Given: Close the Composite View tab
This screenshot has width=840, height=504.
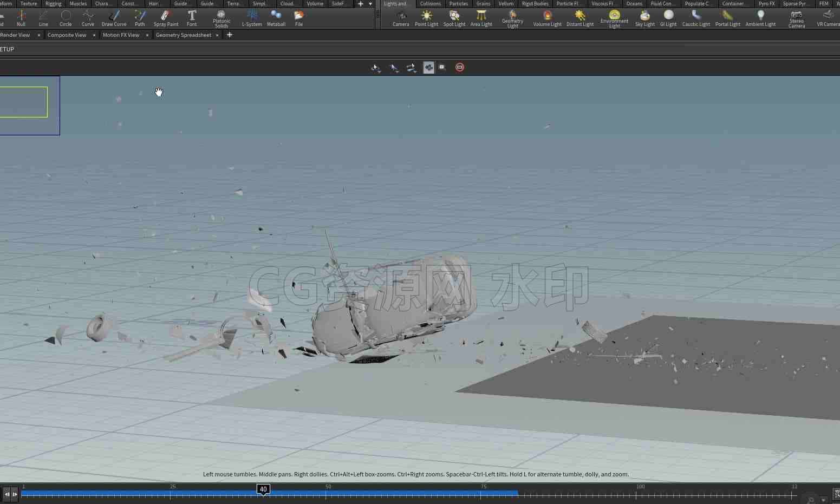Looking at the screenshot, I should click(x=94, y=35).
